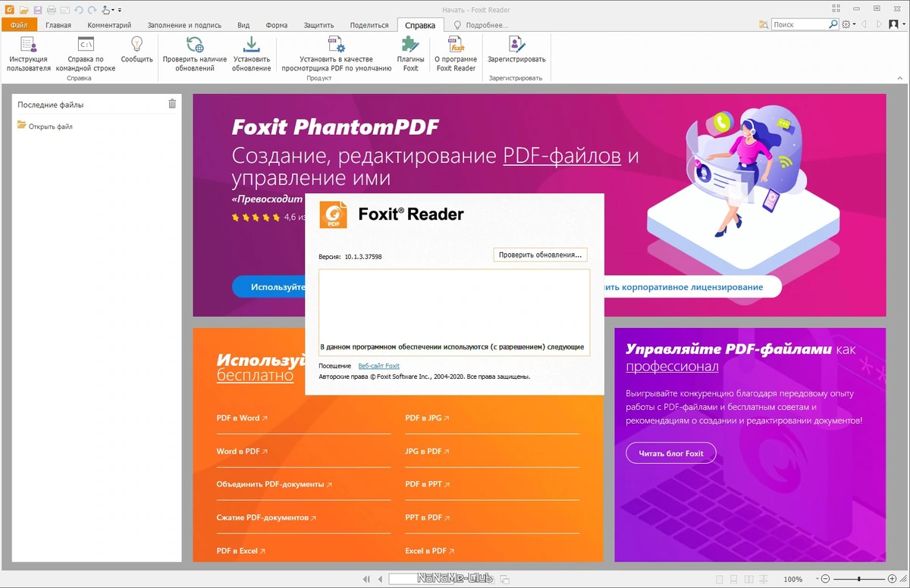Switch to the Главная tab
Image resolution: width=910 pixels, height=588 pixels.
point(58,25)
